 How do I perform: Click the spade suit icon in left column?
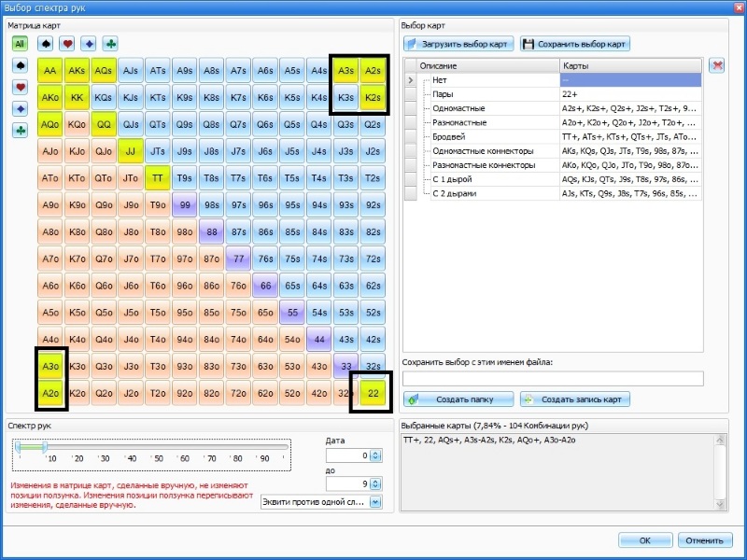[20, 65]
